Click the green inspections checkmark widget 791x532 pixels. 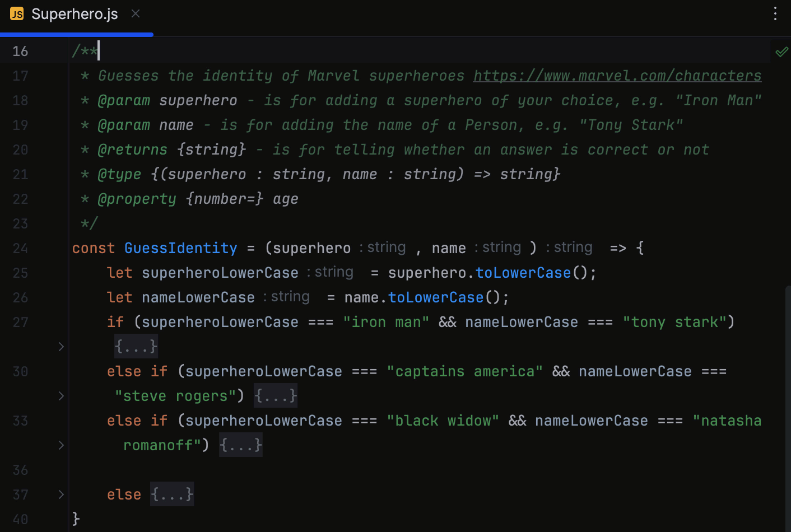(x=782, y=51)
